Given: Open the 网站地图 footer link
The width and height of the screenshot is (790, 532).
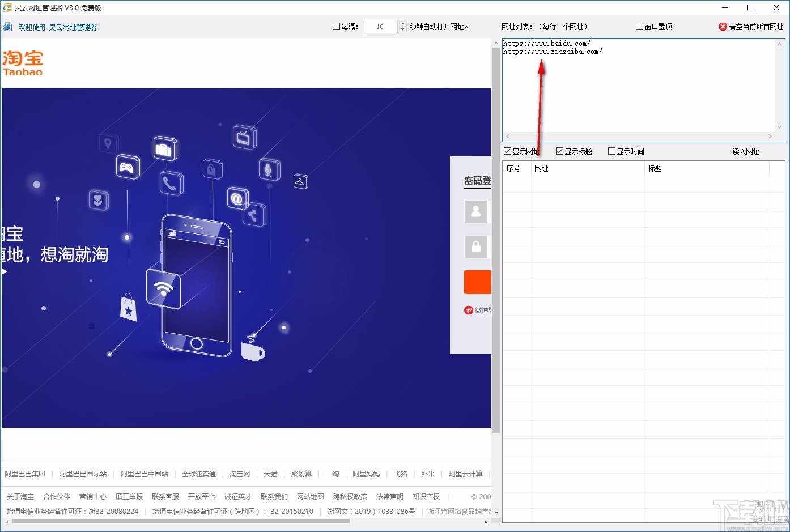Looking at the screenshot, I should 311,496.
